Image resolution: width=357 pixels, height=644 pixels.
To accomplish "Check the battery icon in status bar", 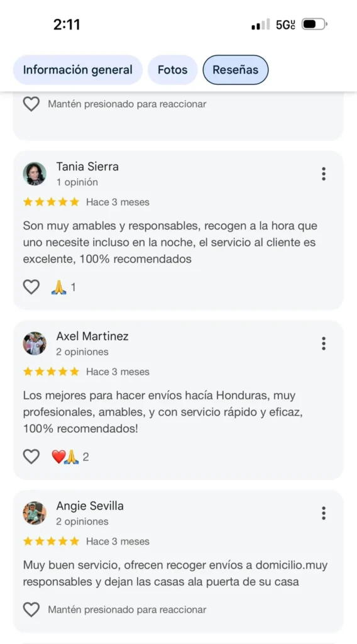I will [314, 25].
